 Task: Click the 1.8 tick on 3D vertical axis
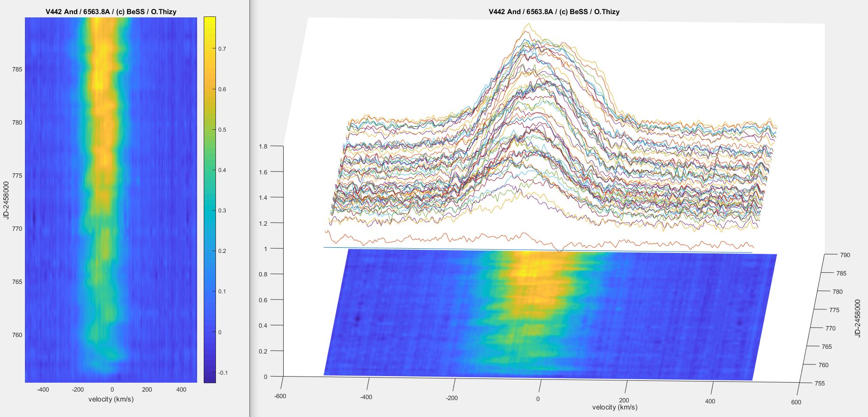(x=263, y=147)
